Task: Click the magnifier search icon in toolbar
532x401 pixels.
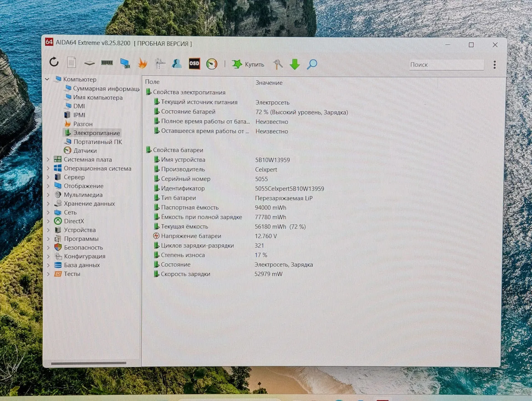Action: 312,64
